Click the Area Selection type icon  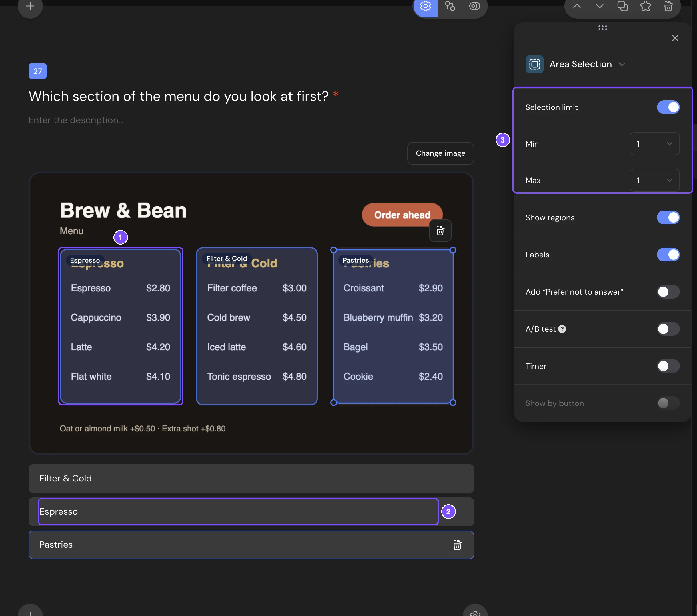coord(534,64)
